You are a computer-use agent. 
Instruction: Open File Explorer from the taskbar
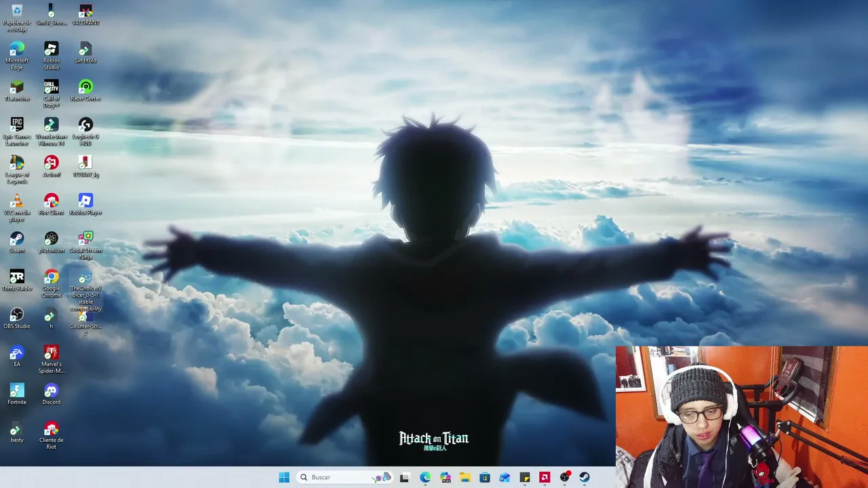465,477
